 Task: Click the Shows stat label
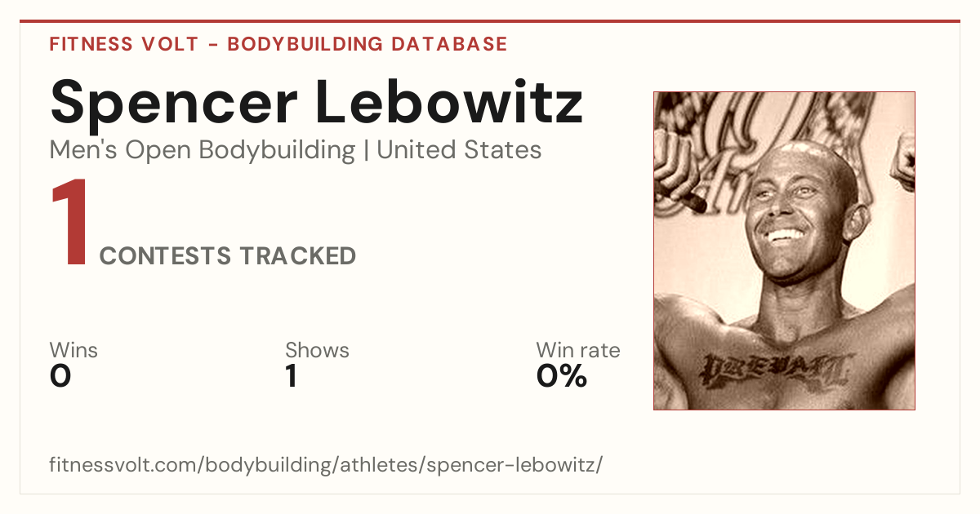[317, 350]
